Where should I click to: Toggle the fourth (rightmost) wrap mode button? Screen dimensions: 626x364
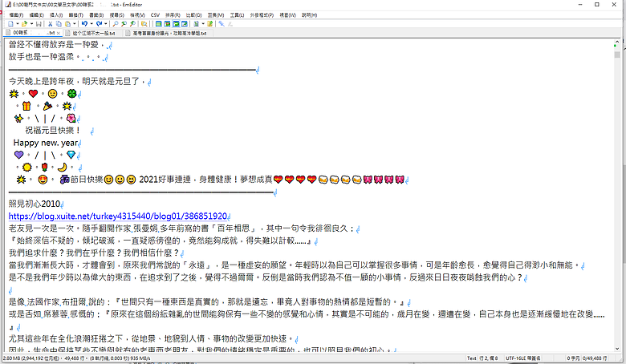coord(185,24)
